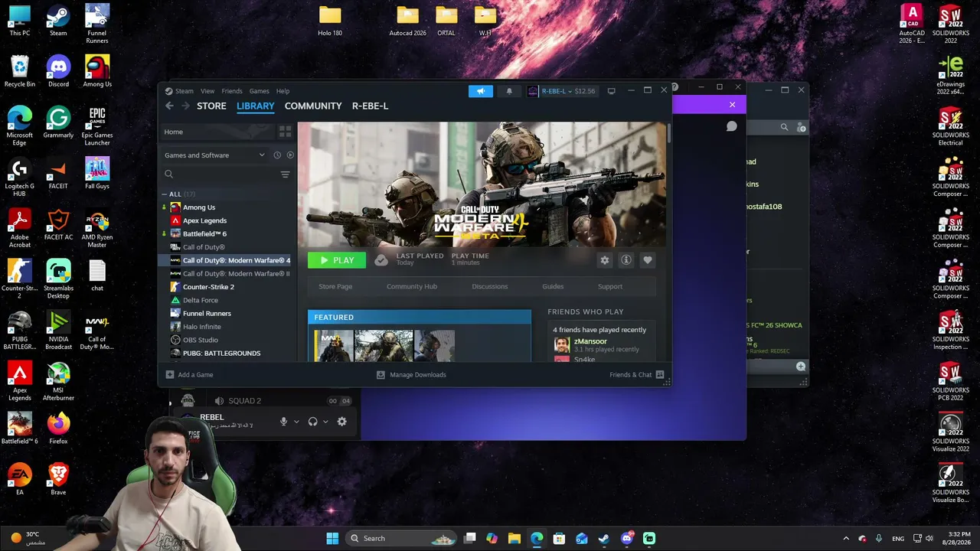Screen dimensions: 980x551
Task: Select Battlefield 6 in the library list
Action: point(204,233)
